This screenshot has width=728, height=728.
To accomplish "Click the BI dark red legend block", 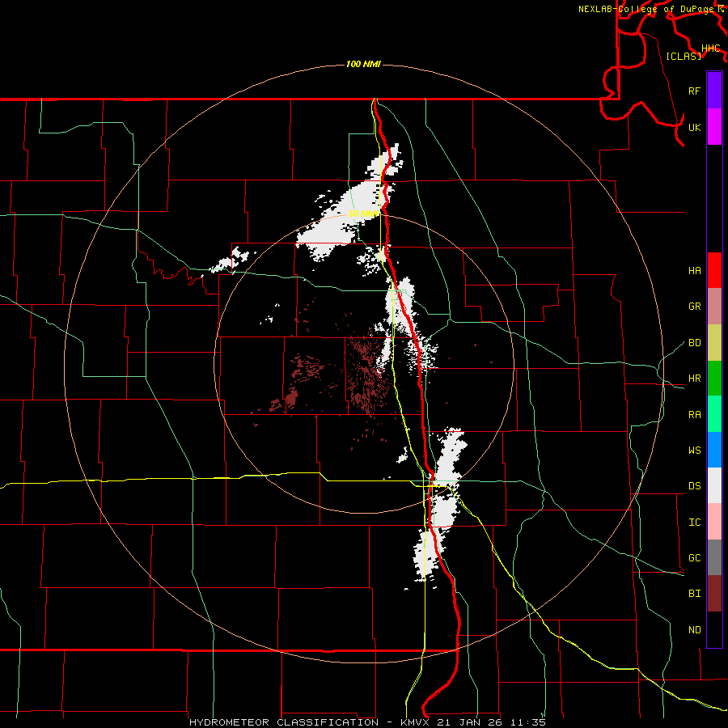I will point(714,593).
